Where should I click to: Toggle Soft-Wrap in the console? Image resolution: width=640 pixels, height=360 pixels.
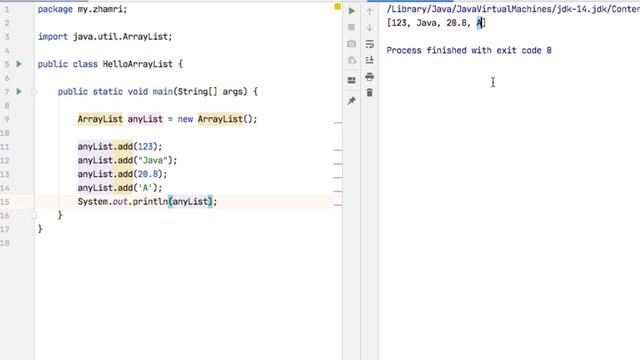coord(370,44)
